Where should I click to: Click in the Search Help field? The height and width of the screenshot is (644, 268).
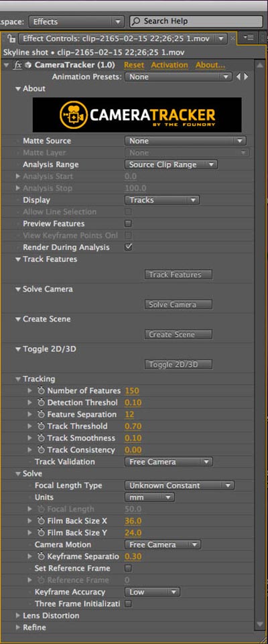[196, 21]
